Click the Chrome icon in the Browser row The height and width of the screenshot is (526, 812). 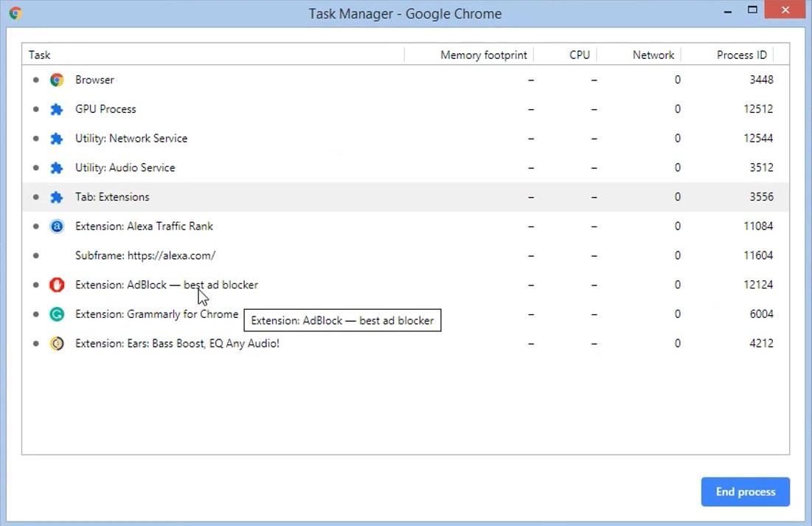57,80
